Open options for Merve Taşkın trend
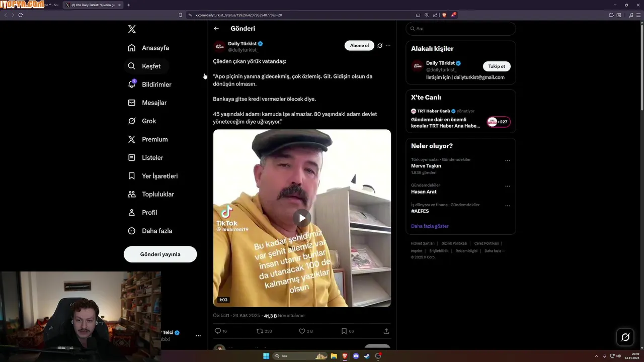 pos(507,161)
